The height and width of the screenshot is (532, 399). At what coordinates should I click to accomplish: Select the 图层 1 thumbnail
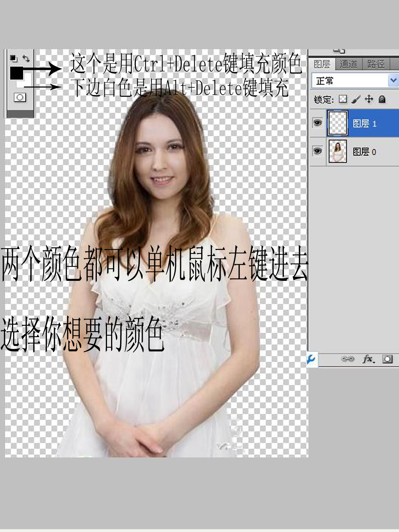(337, 123)
